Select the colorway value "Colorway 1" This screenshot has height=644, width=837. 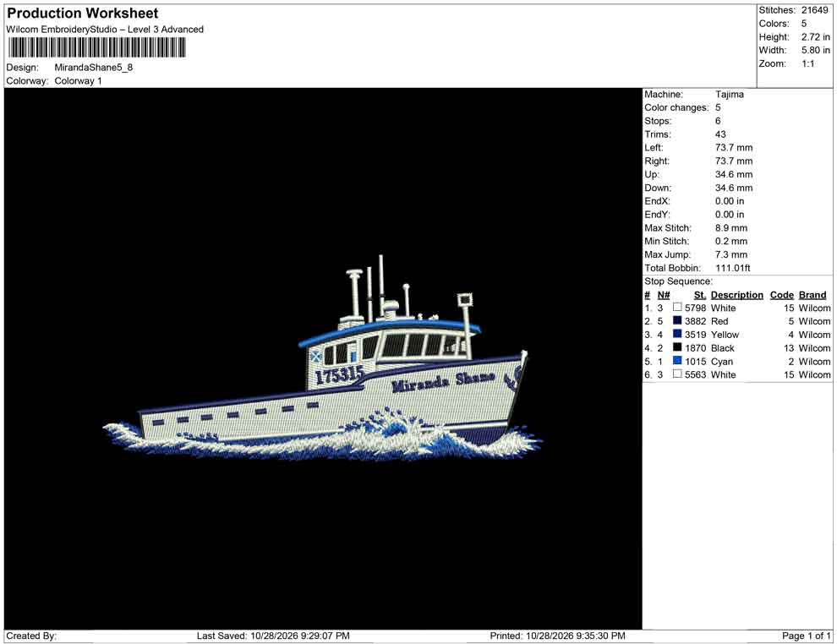tap(78, 81)
